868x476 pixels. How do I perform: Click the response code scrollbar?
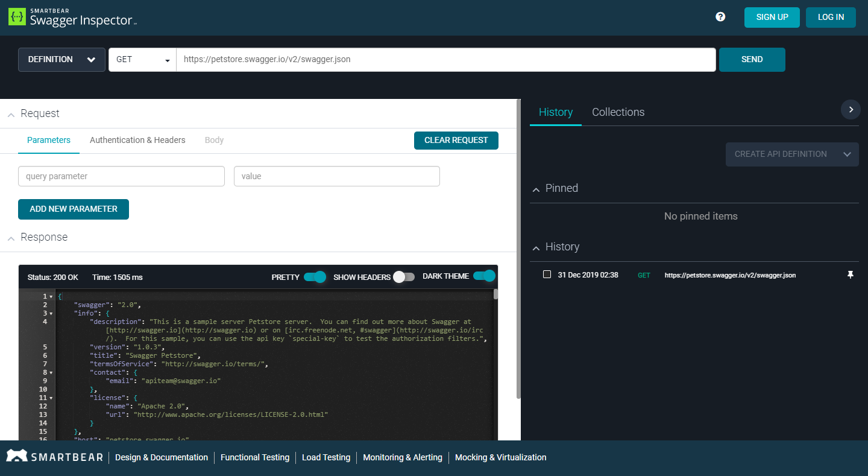496,294
